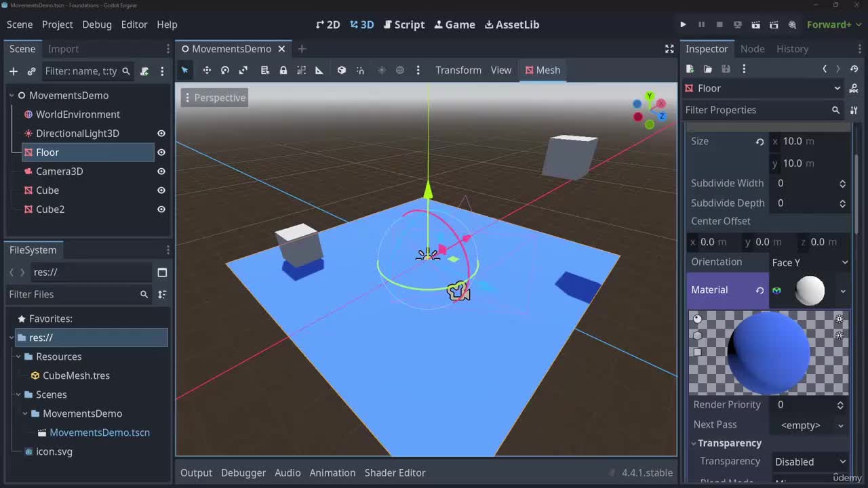Open the AssetLib workspace
Viewport: 868px width, 488px height.
pyautogui.click(x=512, y=24)
